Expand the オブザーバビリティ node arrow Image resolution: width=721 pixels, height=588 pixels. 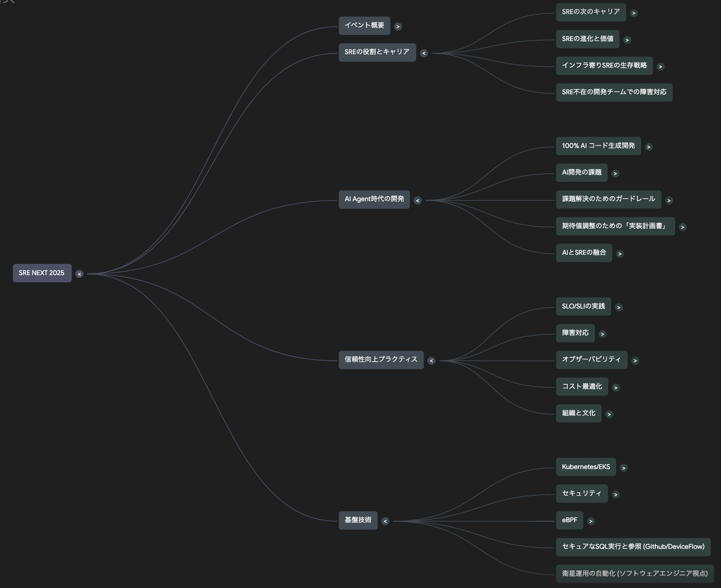[x=635, y=361]
